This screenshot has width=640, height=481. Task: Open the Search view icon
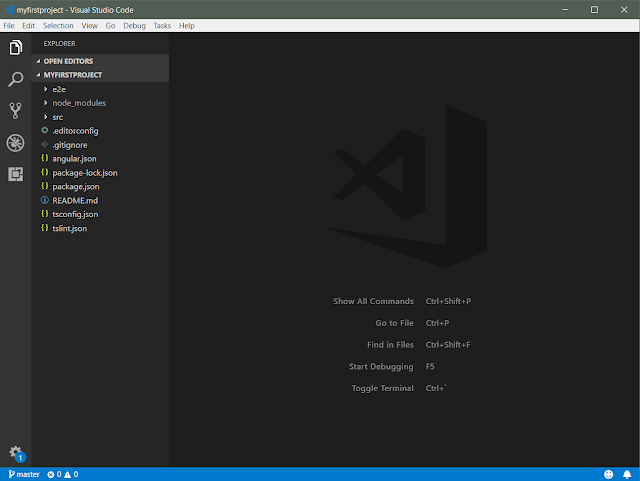(x=16, y=79)
